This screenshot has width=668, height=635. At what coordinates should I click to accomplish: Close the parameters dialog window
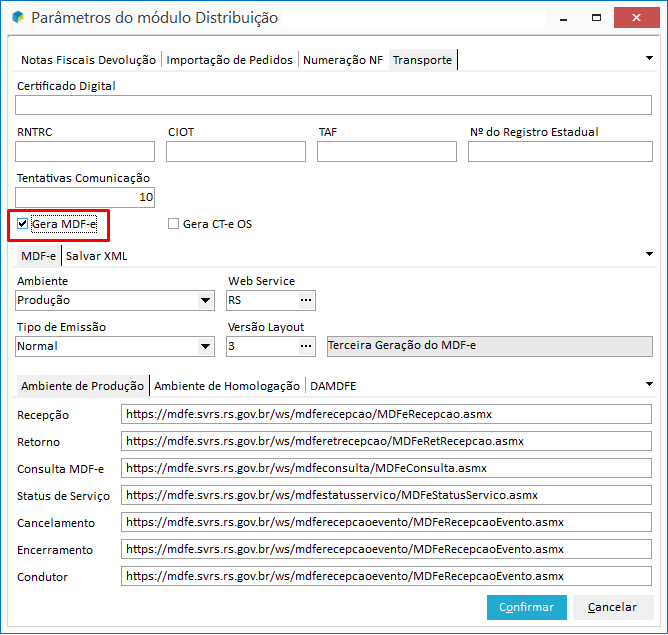coord(644,18)
